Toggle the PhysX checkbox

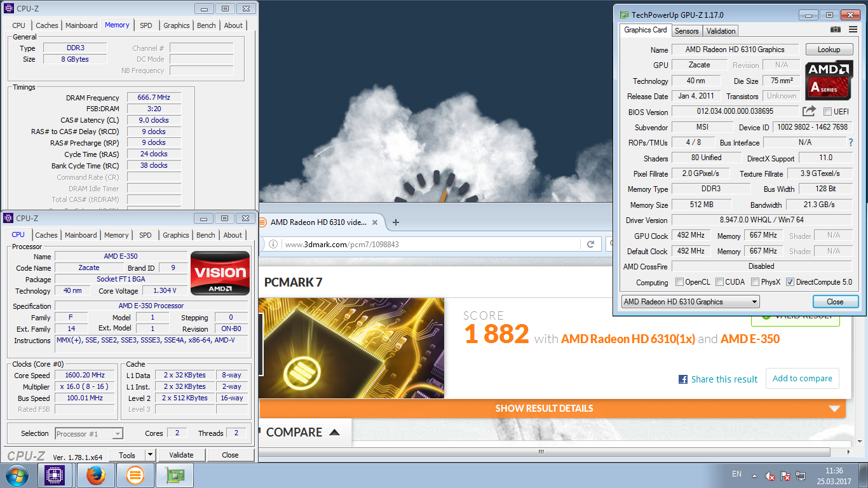point(755,282)
